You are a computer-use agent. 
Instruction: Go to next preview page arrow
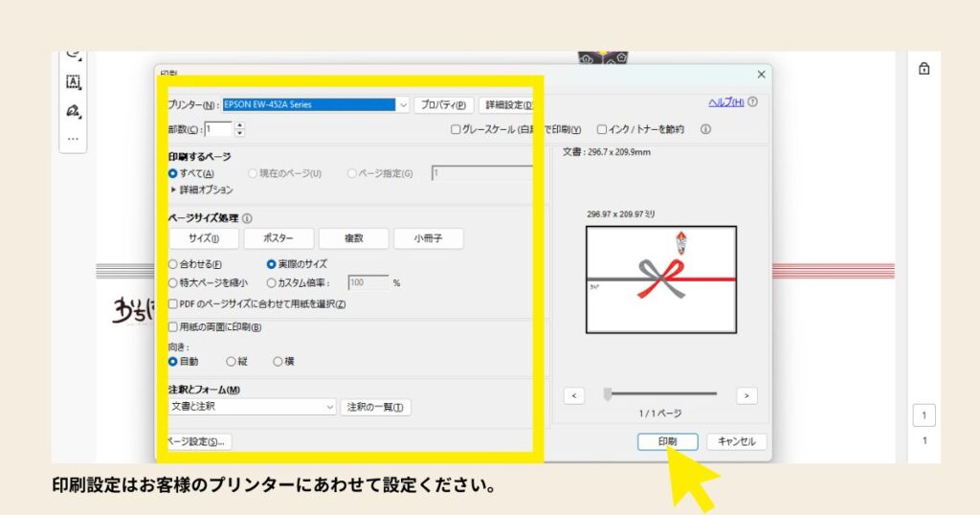(747, 395)
